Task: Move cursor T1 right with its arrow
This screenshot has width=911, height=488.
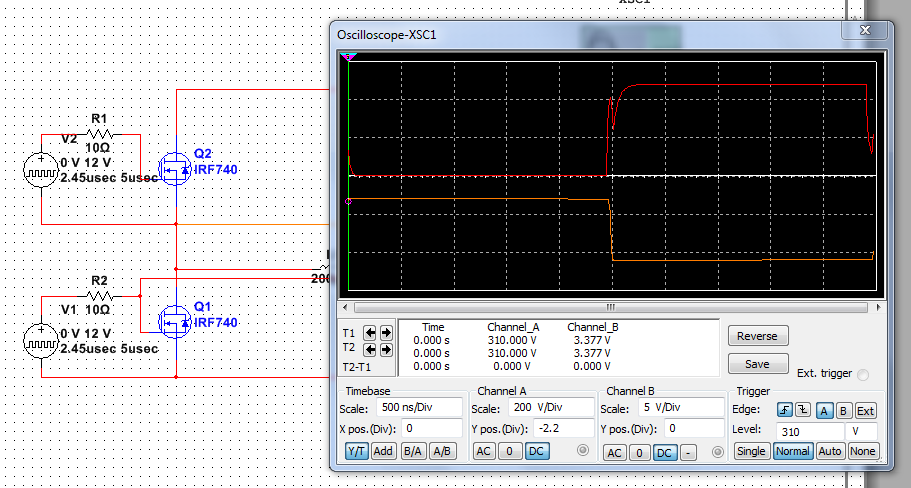Action: [386, 333]
